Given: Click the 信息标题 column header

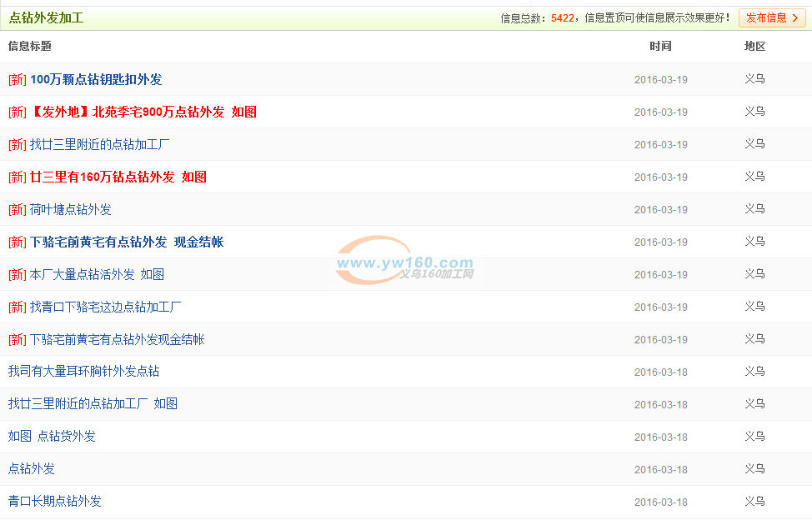Looking at the screenshot, I should (30, 47).
